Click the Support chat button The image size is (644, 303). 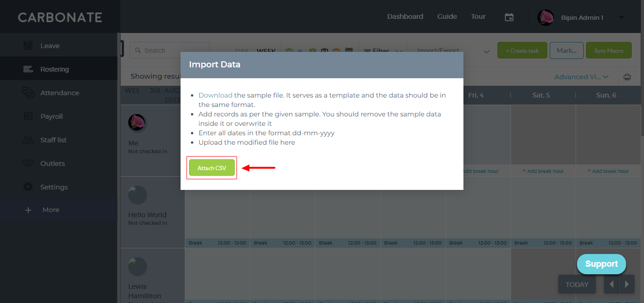coord(602,264)
